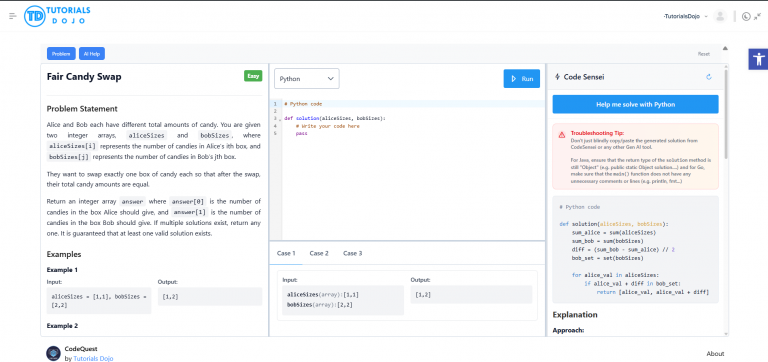Open the Python language dropdown
768x362 pixels.
click(307, 79)
